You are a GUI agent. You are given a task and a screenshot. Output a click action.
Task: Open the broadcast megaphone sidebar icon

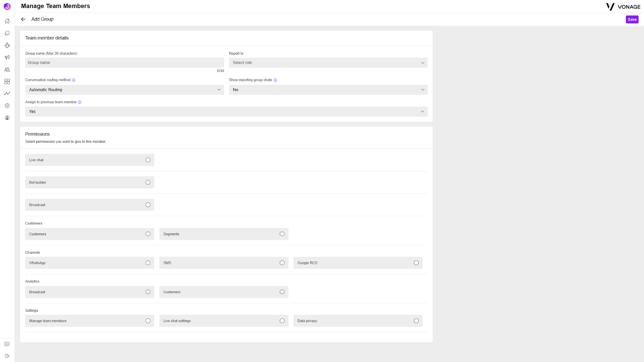tap(7, 58)
